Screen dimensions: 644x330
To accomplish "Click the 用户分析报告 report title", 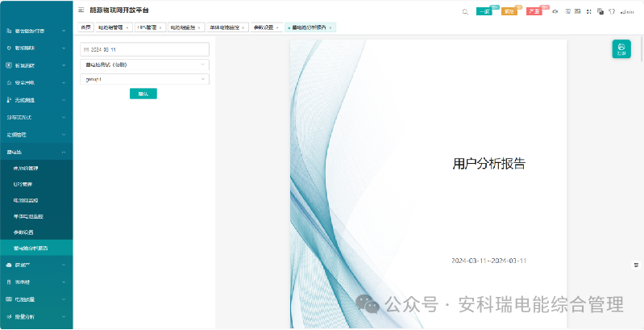I will (x=489, y=164).
